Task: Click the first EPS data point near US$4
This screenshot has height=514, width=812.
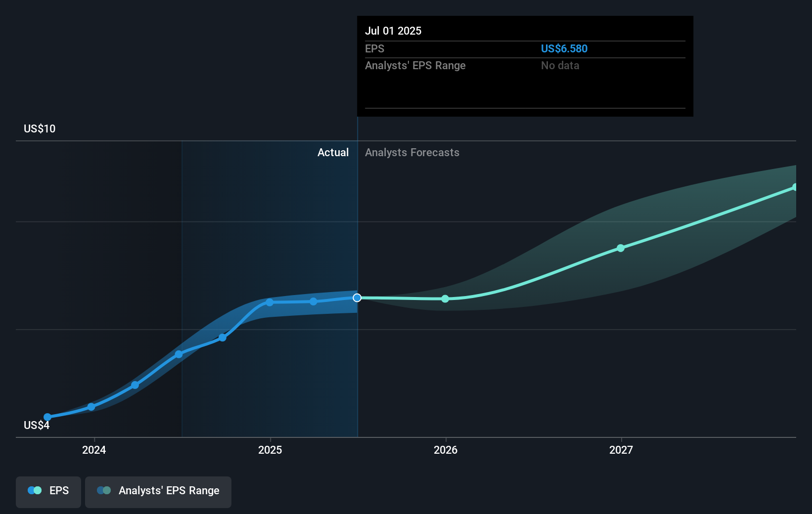Action: pos(47,417)
